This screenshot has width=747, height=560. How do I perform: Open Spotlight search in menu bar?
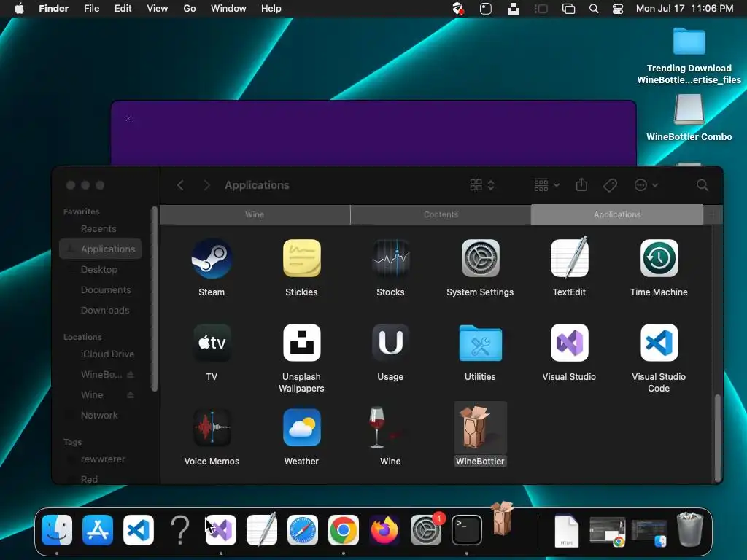pyautogui.click(x=594, y=9)
